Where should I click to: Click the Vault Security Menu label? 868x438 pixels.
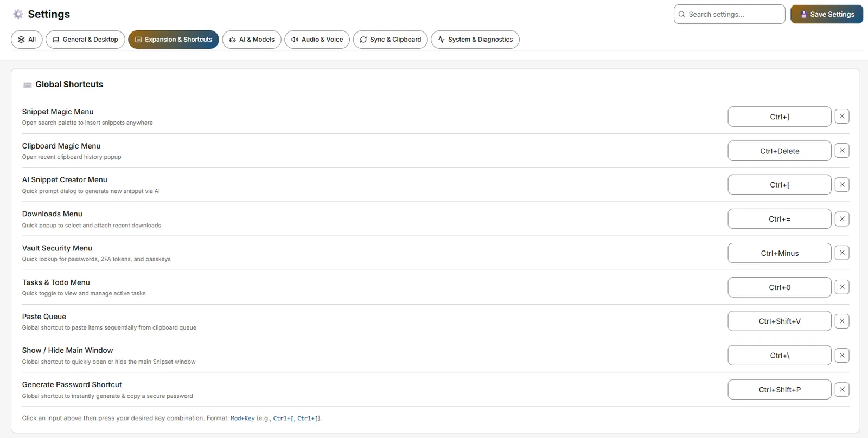coord(57,248)
